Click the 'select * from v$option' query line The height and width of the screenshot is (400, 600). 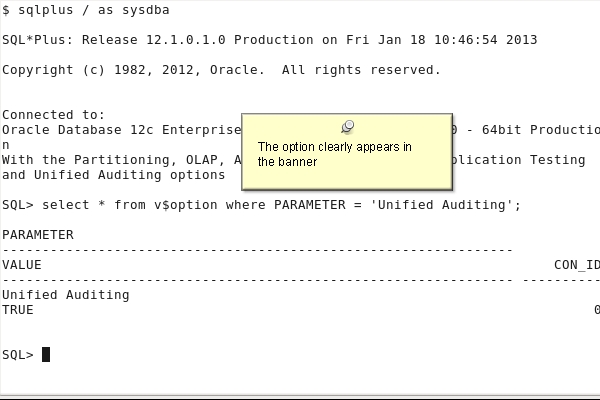tap(260, 205)
